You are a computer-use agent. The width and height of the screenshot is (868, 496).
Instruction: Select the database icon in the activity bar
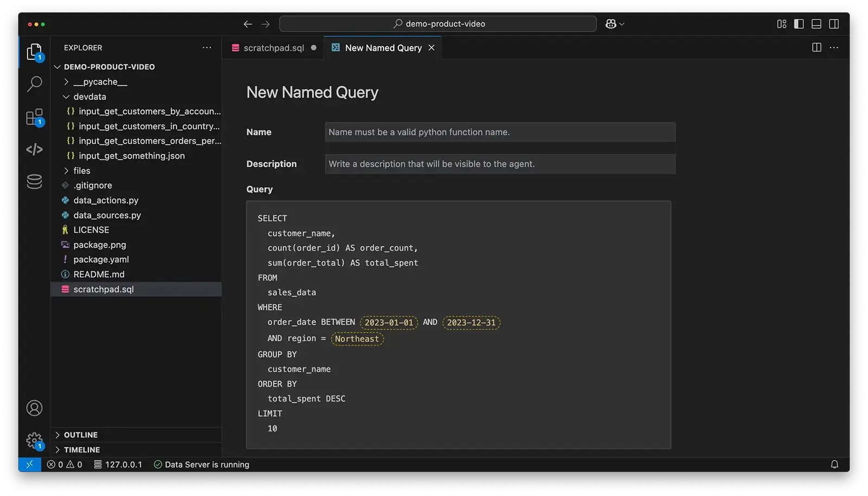click(x=34, y=182)
